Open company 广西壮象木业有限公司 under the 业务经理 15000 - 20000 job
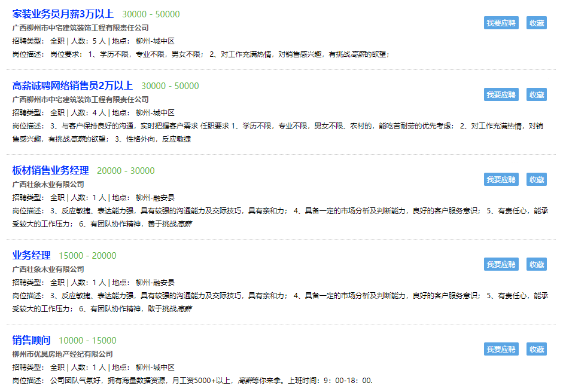 coord(48,269)
